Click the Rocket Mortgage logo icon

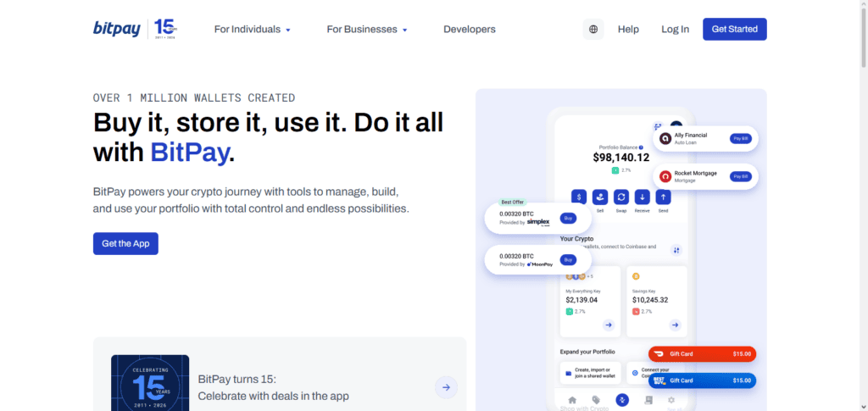(665, 176)
